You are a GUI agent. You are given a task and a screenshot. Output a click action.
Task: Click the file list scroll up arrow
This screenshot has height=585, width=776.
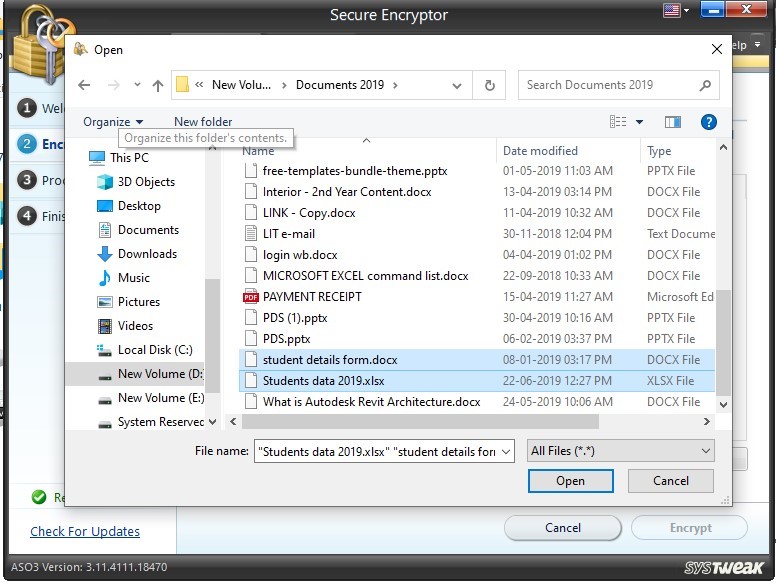coord(723,147)
